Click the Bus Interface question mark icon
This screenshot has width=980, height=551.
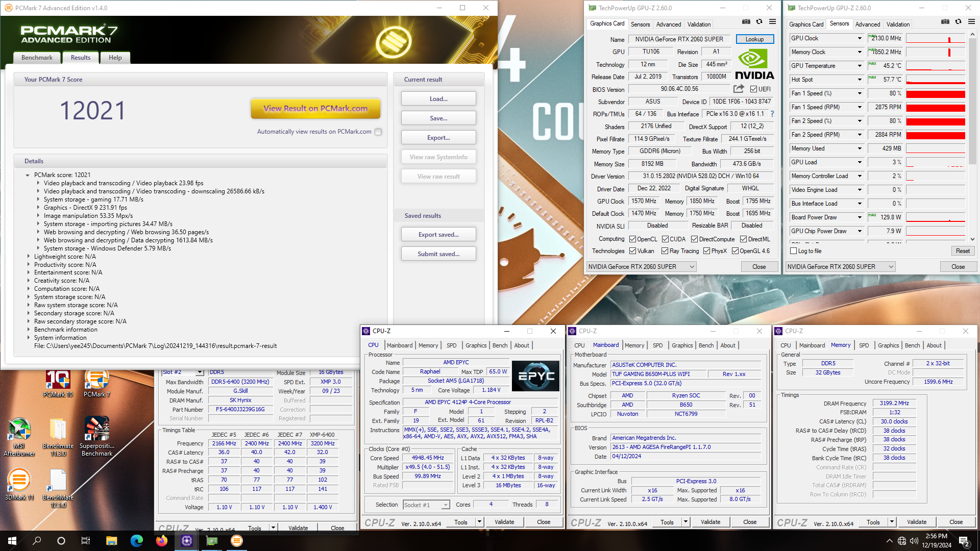pos(772,114)
